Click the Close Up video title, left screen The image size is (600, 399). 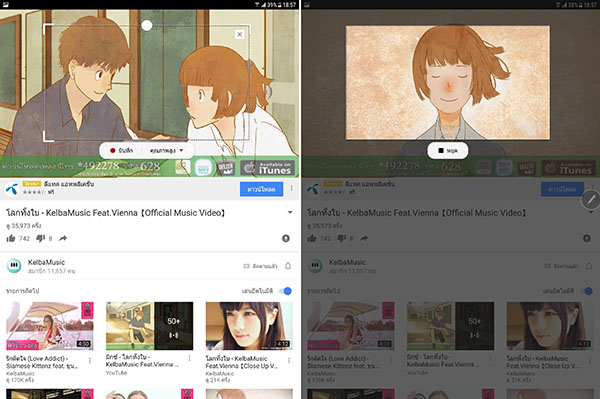pyautogui.click(x=241, y=362)
